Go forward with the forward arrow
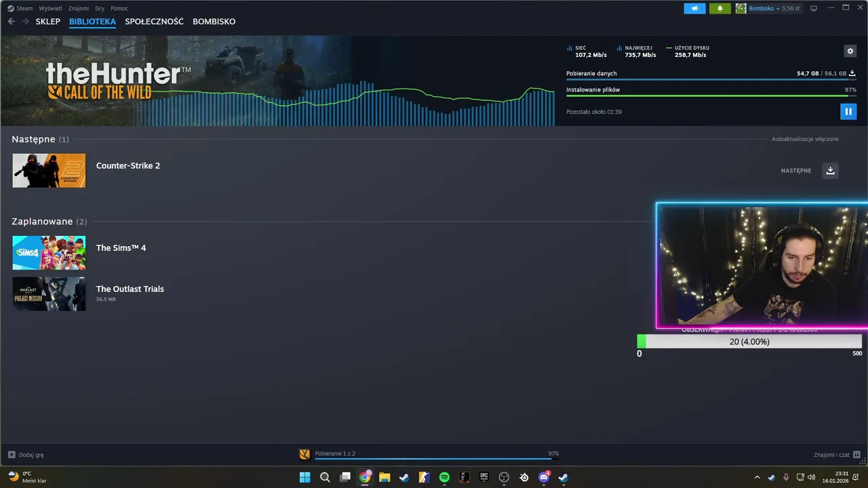Viewport: 868px width, 488px height. pos(26,22)
